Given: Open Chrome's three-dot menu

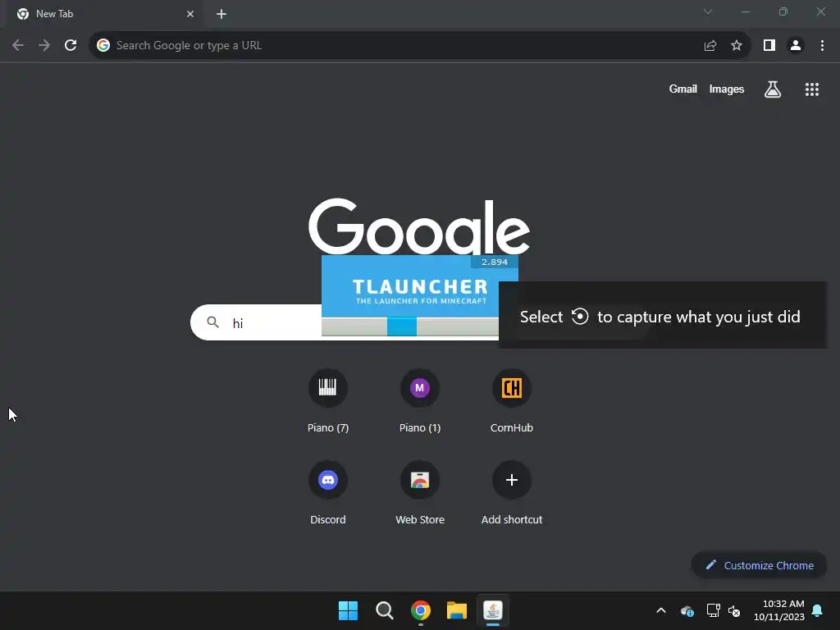Looking at the screenshot, I should [822, 46].
